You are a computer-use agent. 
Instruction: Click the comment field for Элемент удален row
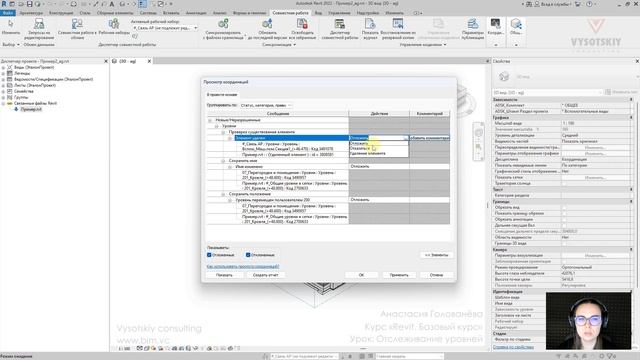coord(429,138)
